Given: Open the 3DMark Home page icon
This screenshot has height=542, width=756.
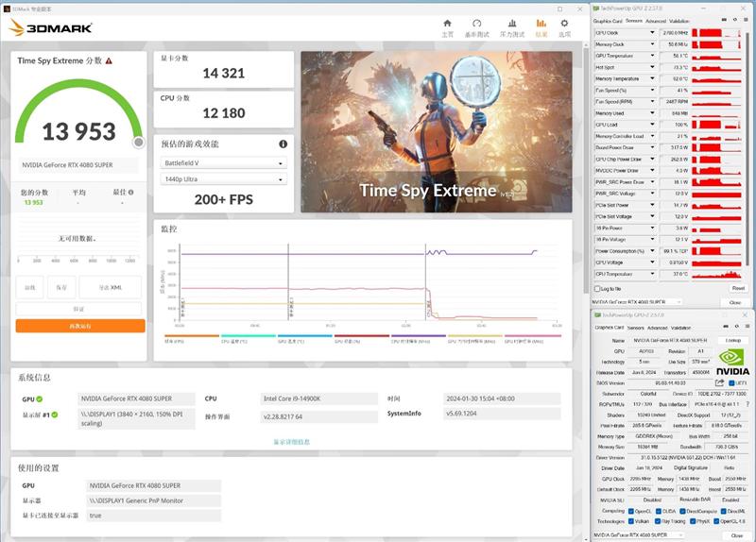Looking at the screenshot, I should [x=447, y=23].
